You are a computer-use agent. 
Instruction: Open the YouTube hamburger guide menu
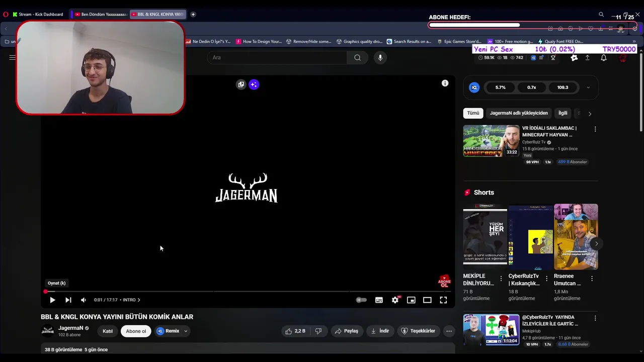(12, 57)
